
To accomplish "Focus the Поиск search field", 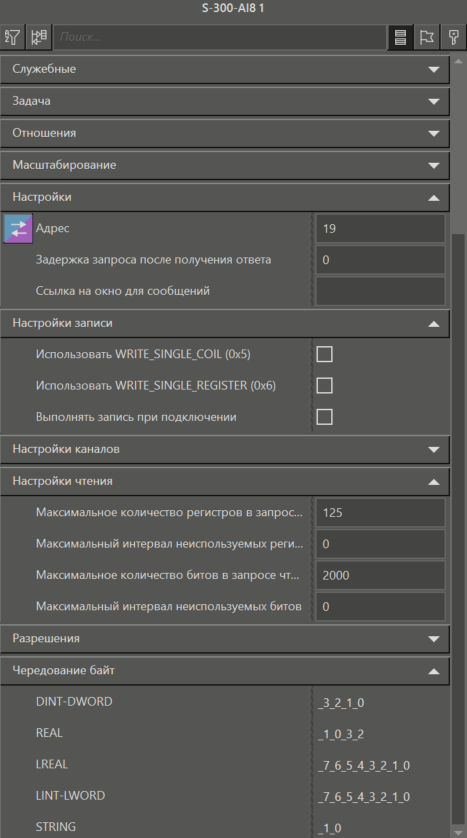I will point(220,37).
